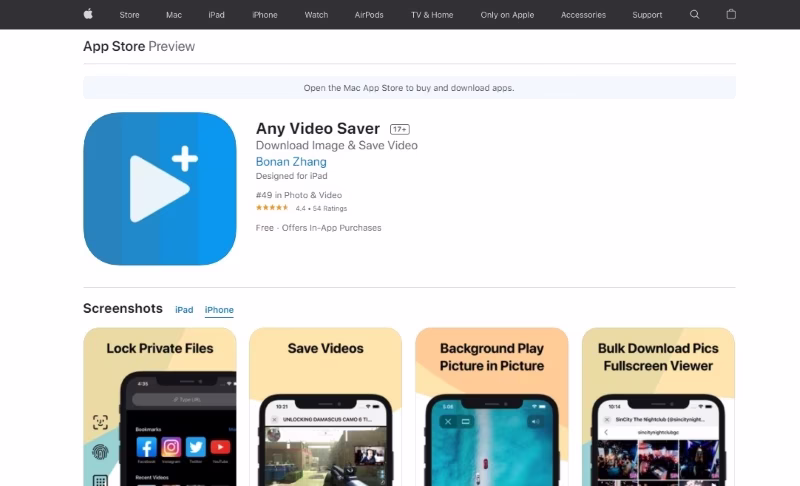
Task: Open the Bonan Zhang developer link
Action: 291,162
